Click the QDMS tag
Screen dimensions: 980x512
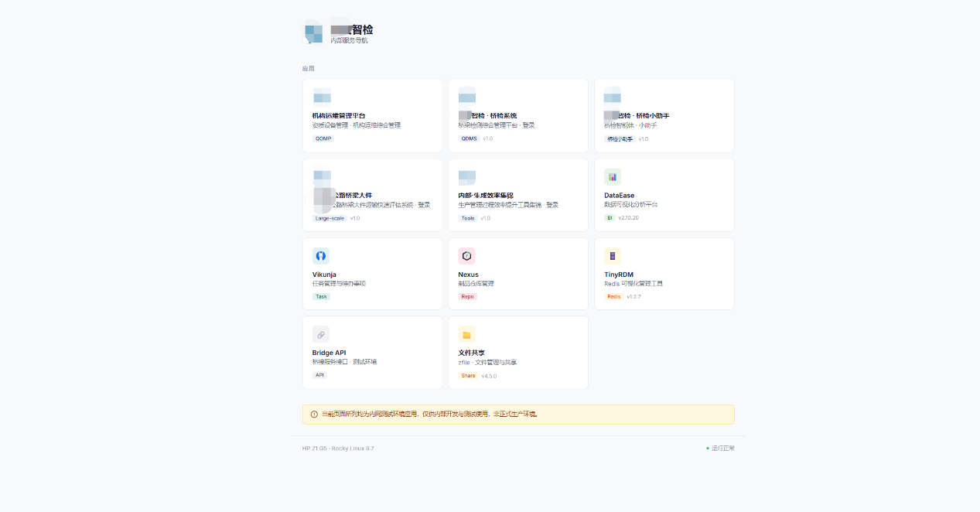(469, 138)
